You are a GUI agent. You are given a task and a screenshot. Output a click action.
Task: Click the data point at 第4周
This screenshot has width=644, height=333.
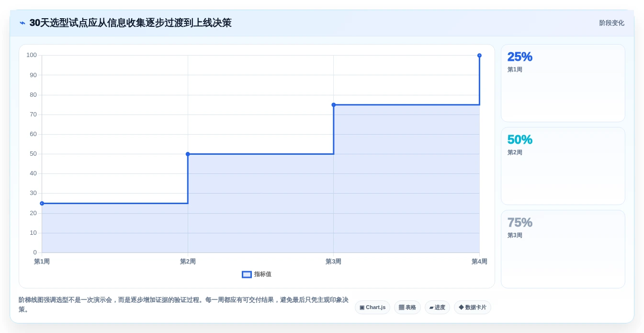click(479, 56)
